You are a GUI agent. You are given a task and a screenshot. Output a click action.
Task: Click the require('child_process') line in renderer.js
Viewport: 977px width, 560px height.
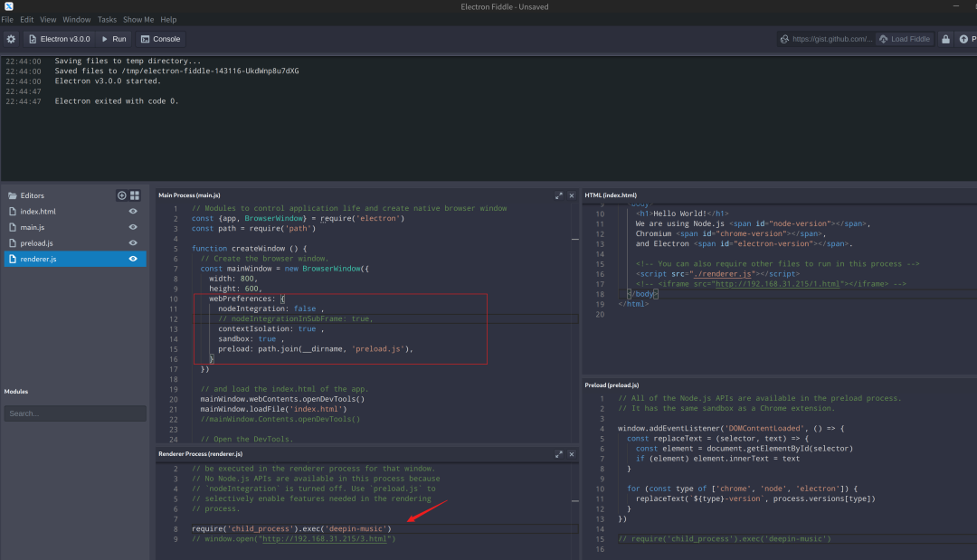(291, 528)
